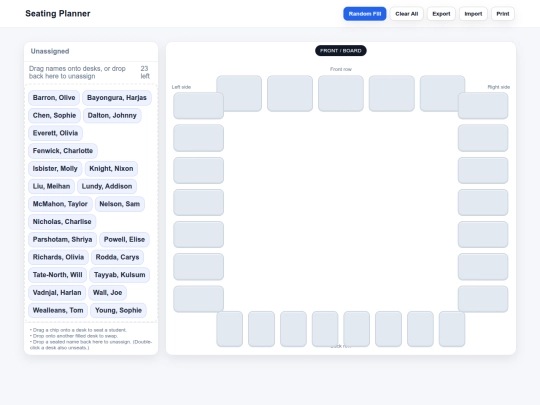Click the Knight, Nixon chip

point(111,169)
